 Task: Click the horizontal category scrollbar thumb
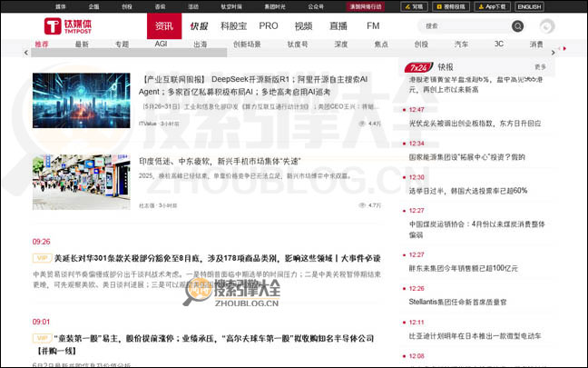[x=129, y=53]
